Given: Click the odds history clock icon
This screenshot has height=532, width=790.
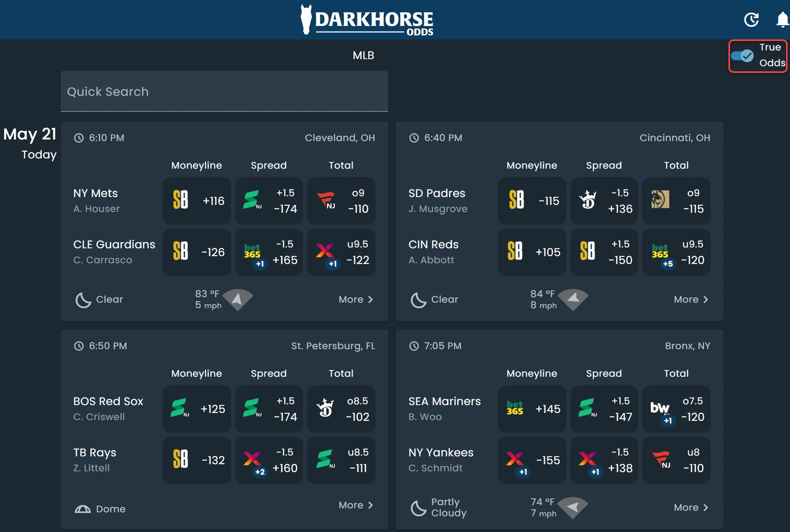Looking at the screenshot, I should pos(751,19).
